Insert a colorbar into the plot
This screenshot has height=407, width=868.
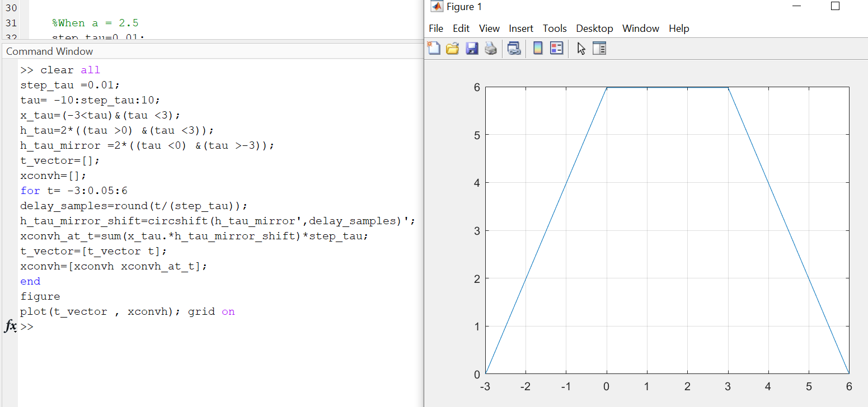[x=538, y=48]
